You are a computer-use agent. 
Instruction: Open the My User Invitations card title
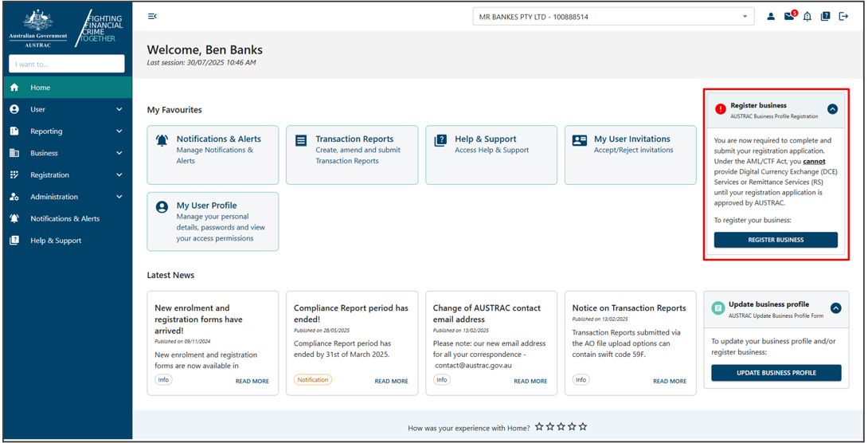pyautogui.click(x=632, y=139)
